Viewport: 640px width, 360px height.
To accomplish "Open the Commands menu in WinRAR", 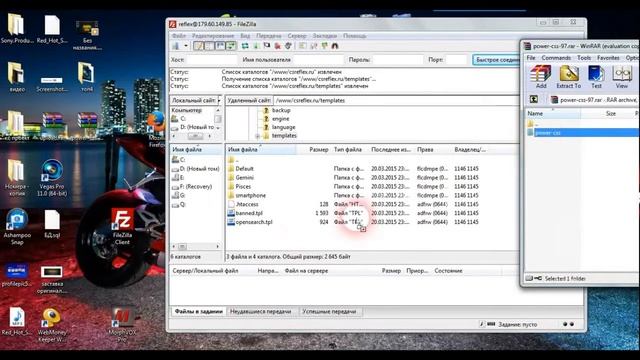I will 556,58.
